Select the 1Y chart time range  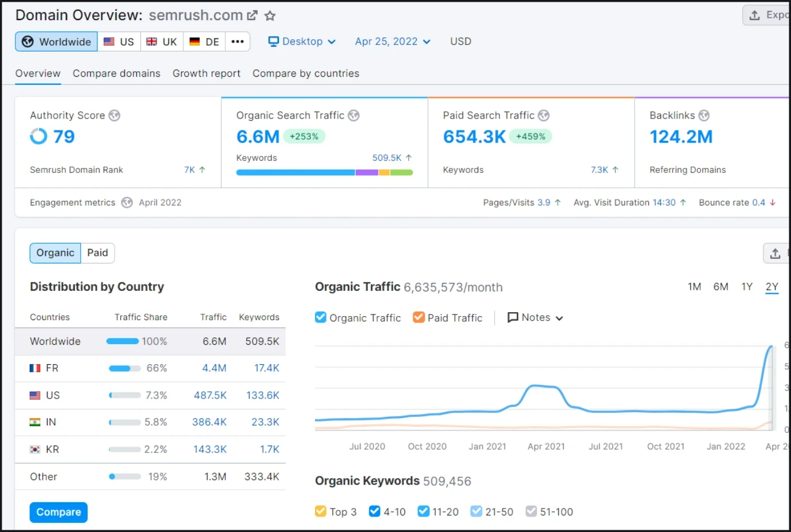[x=747, y=287]
